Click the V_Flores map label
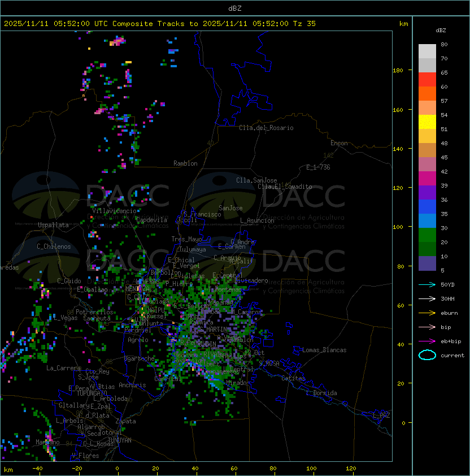 tap(85, 456)
